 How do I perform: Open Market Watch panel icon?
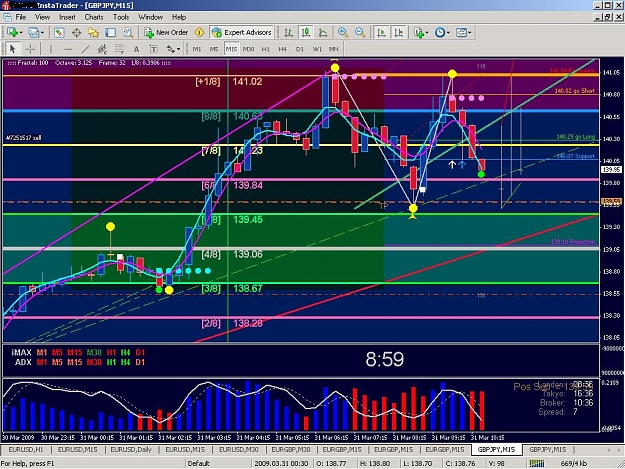[x=59, y=32]
